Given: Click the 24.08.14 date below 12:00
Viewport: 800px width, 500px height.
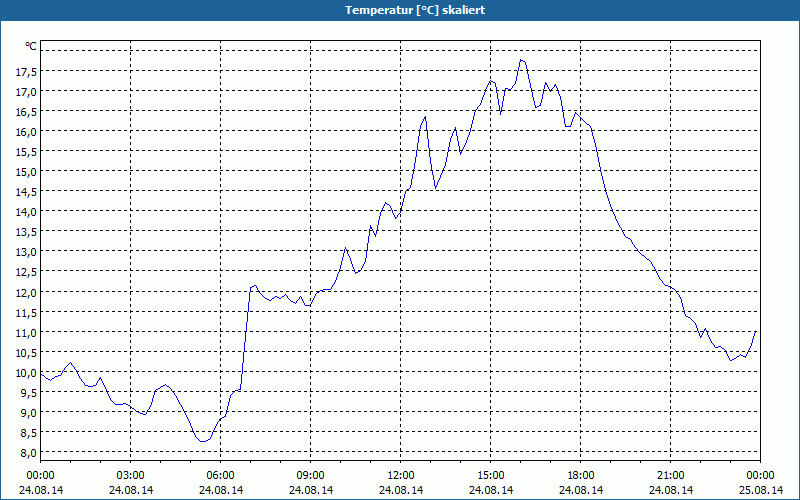Looking at the screenshot, I should point(401,490).
